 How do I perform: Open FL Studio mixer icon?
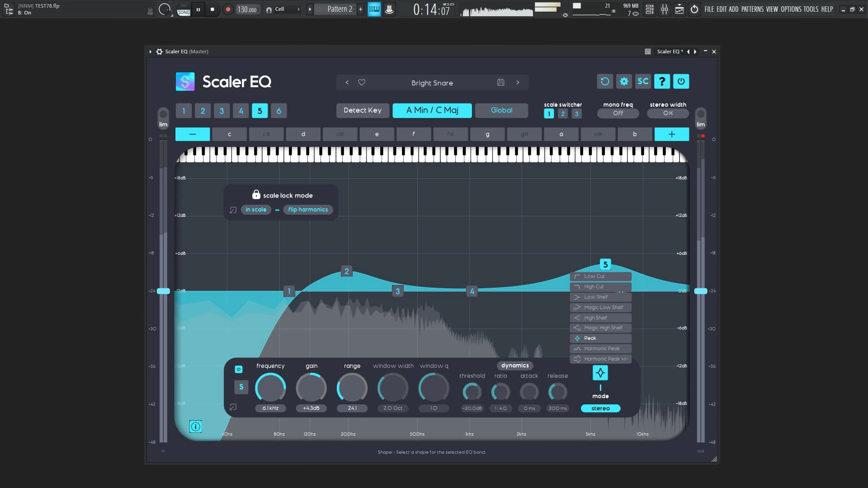click(665, 9)
